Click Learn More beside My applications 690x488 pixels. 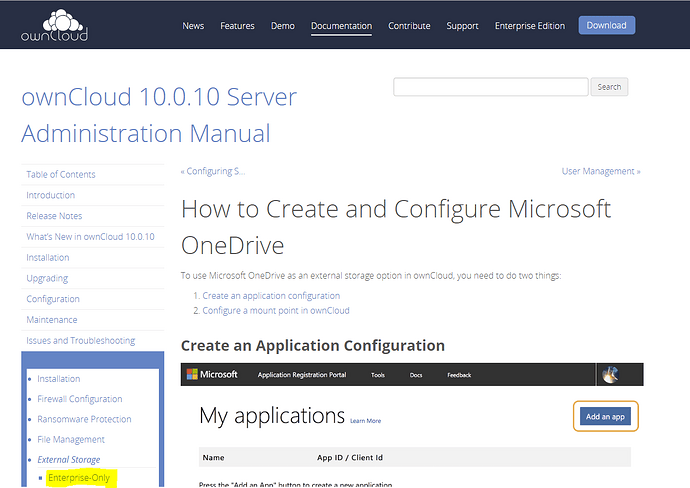click(365, 421)
